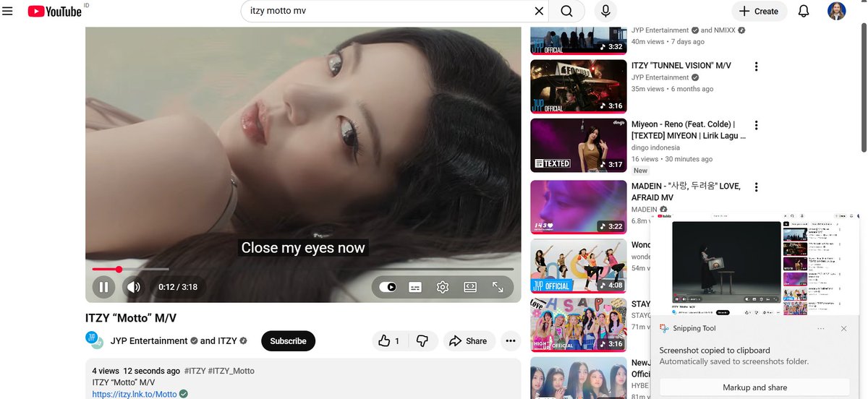Mute the video volume
Screen dimensions: 868x399
click(x=134, y=287)
